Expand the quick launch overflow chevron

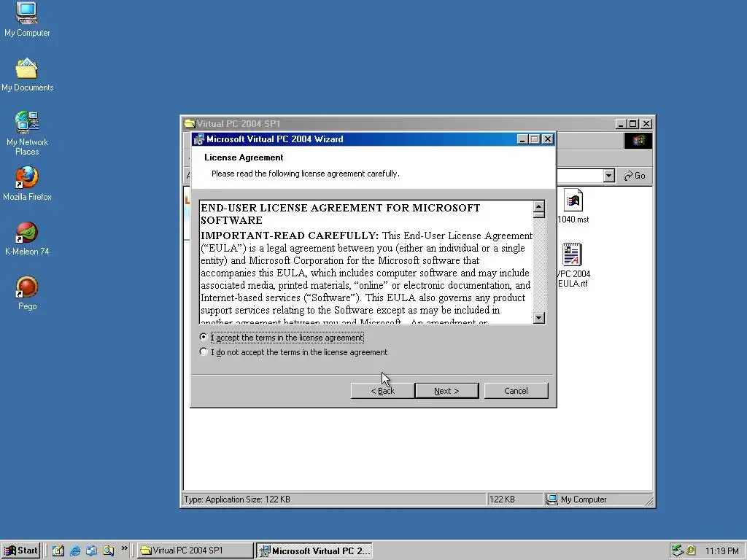[124, 548]
